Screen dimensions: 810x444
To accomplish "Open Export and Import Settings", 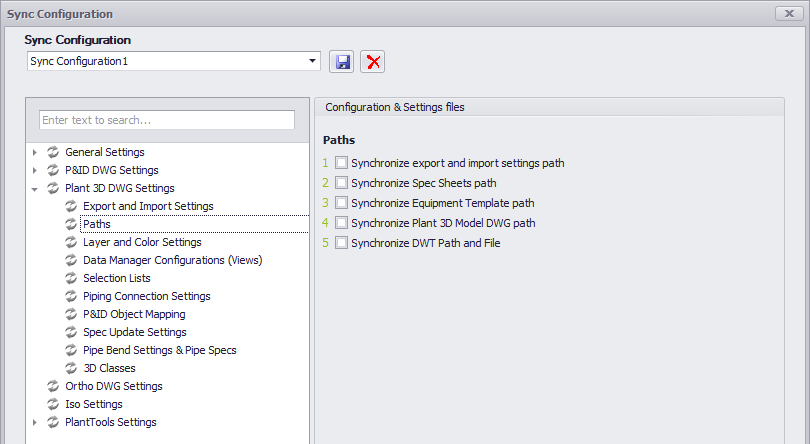I will click(x=148, y=206).
